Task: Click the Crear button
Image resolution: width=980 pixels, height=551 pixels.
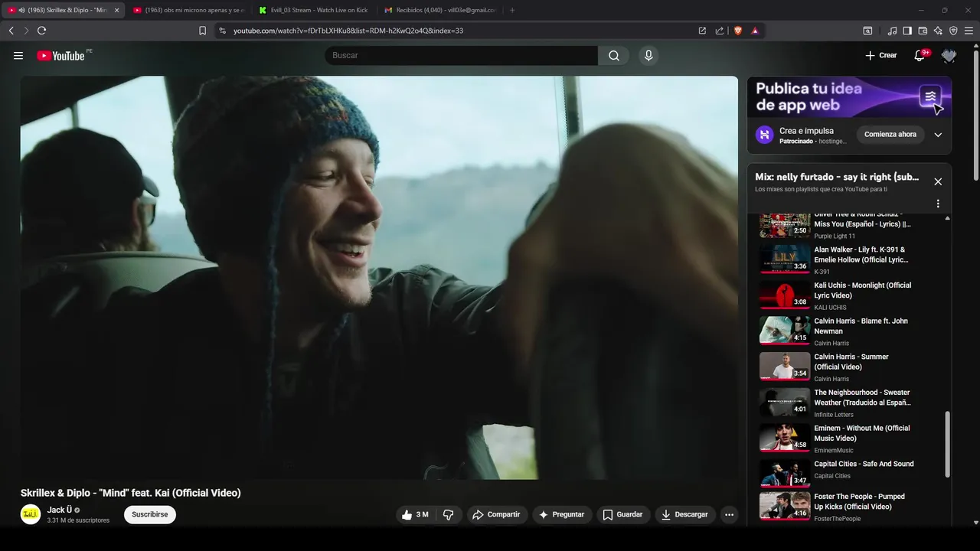Action: (x=881, y=56)
